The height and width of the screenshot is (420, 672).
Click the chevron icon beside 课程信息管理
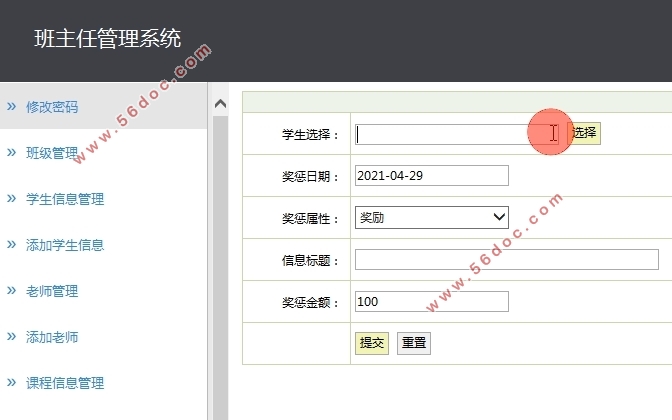click(11, 382)
